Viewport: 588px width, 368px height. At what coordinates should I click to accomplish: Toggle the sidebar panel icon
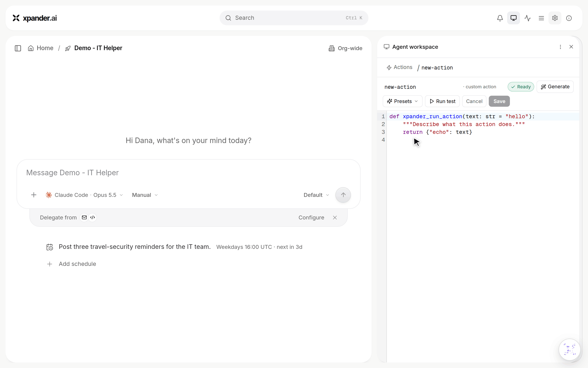coord(18,48)
